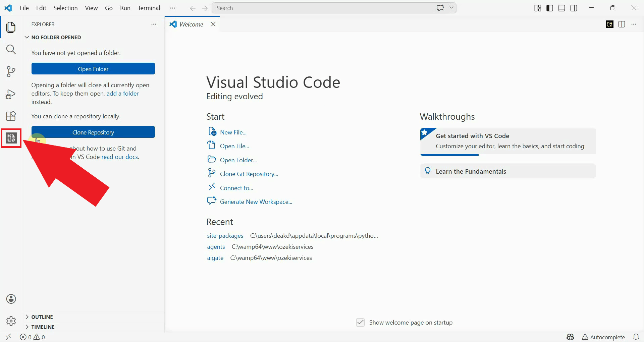This screenshot has height=342, width=644.
Task: Toggle the Primary Side Bar
Action: tap(550, 8)
